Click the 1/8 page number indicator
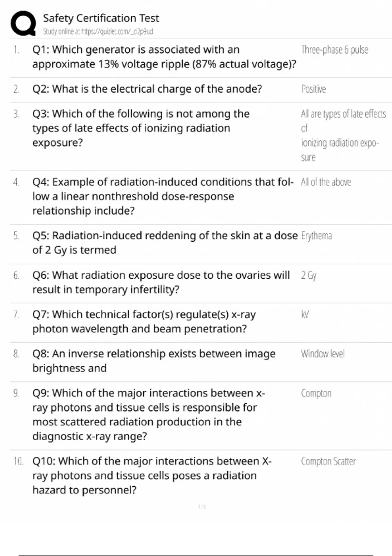The height and width of the screenshot is (556, 392). [202, 507]
